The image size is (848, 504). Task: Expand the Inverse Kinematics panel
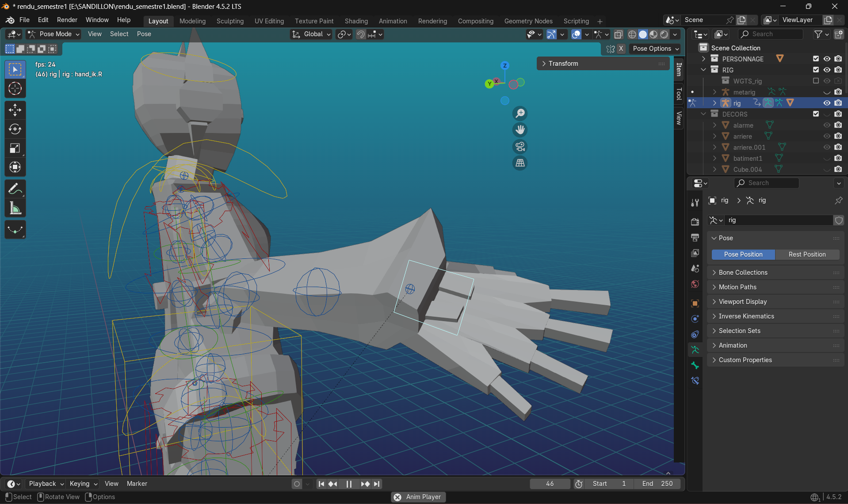tap(745, 316)
